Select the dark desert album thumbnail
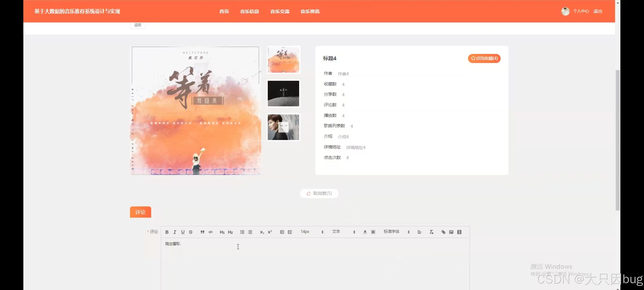Viewport: 644px width, 290px height. coord(283,93)
